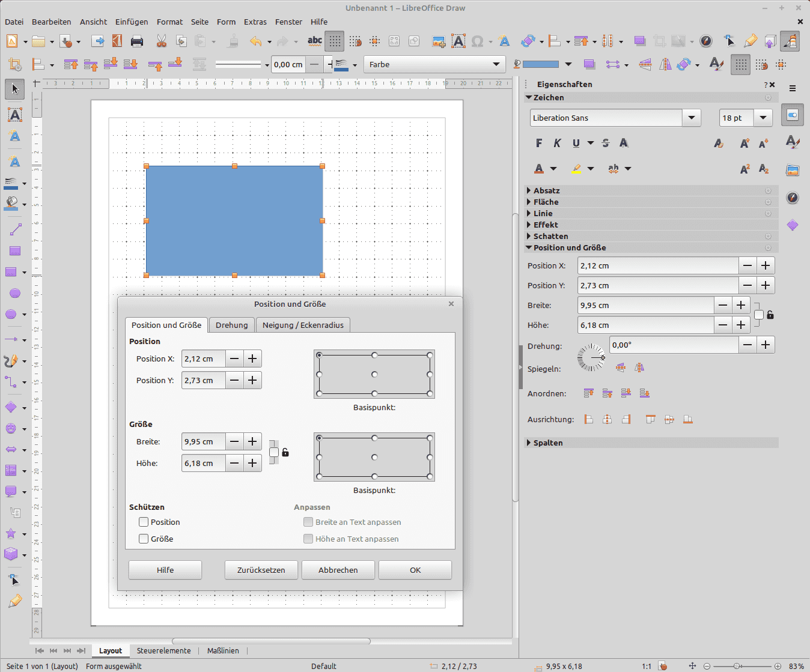Viewport: 810px width, 672px height.
Task: Expand the Linie section
Action: [651, 213]
